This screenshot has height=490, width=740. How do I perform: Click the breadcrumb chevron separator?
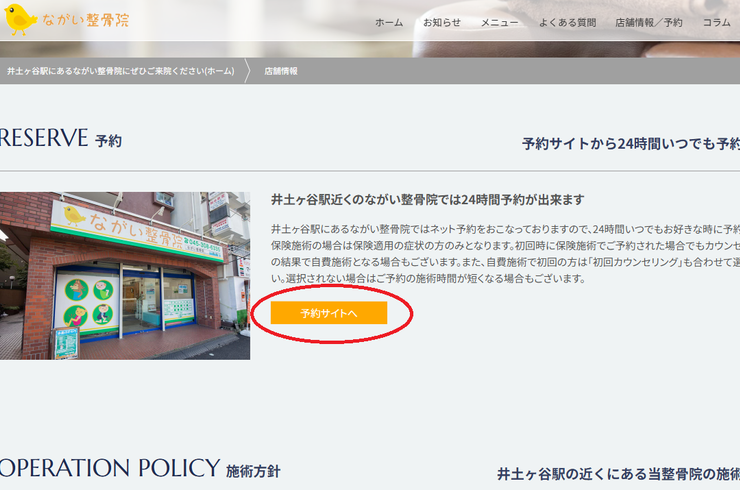(x=248, y=71)
